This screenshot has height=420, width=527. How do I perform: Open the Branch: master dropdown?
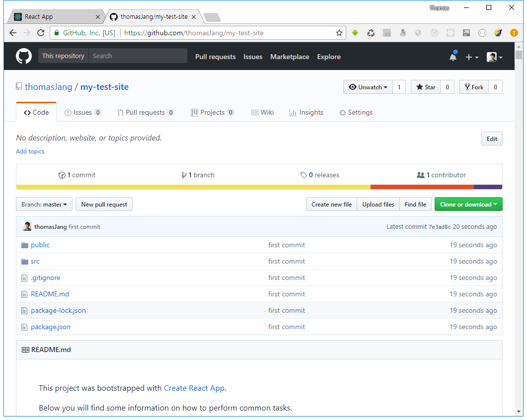pyautogui.click(x=44, y=204)
